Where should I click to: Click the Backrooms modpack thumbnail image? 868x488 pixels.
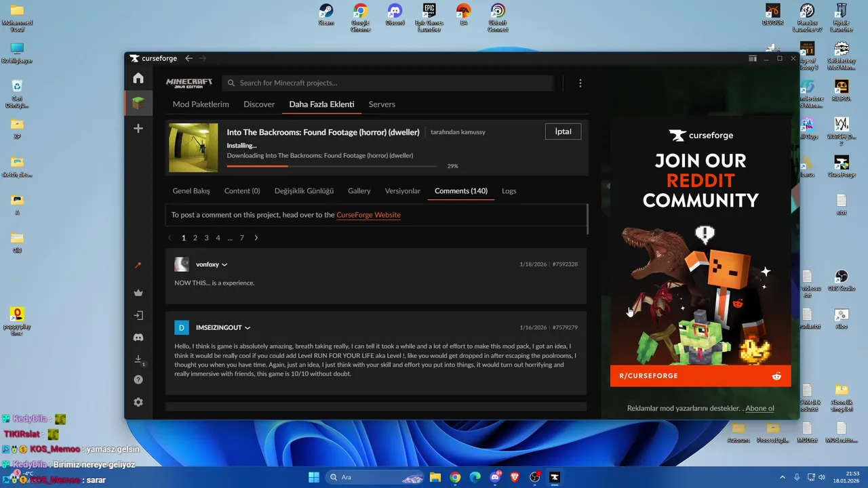click(193, 147)
